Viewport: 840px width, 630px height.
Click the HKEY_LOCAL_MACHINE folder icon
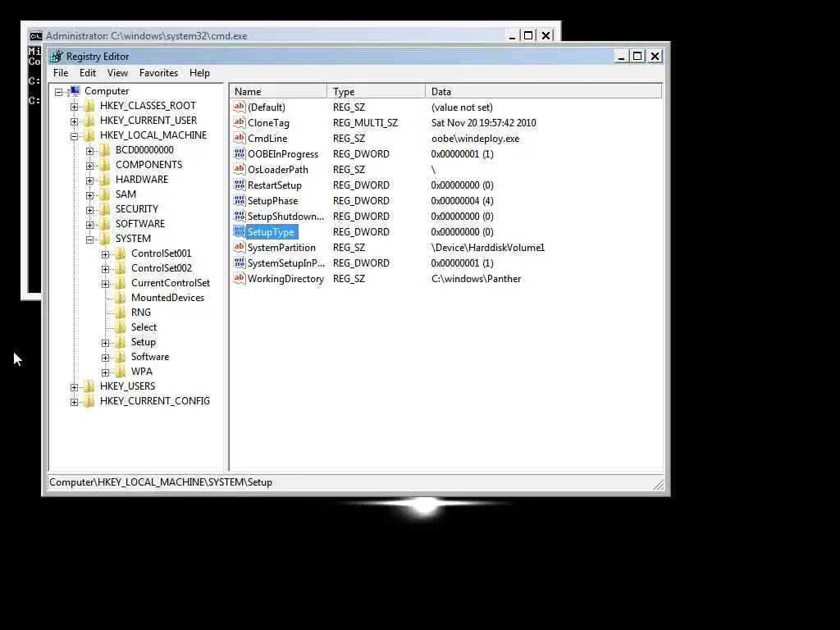point(89,135)
